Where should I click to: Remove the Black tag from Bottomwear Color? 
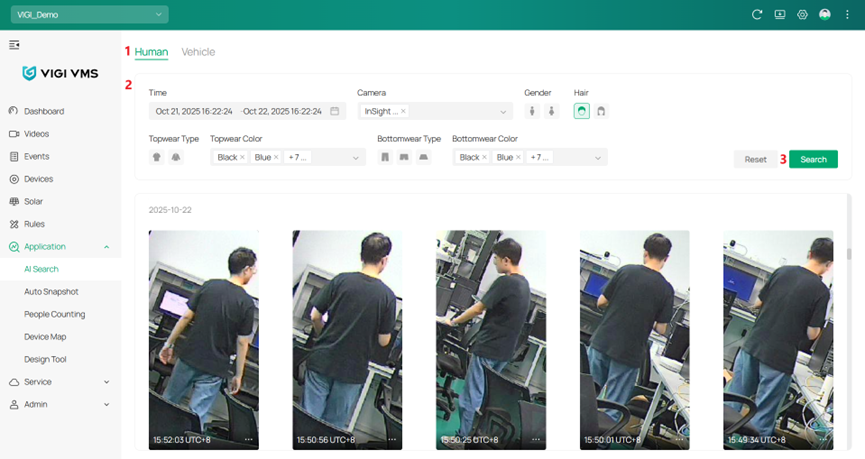pos(485,158)
